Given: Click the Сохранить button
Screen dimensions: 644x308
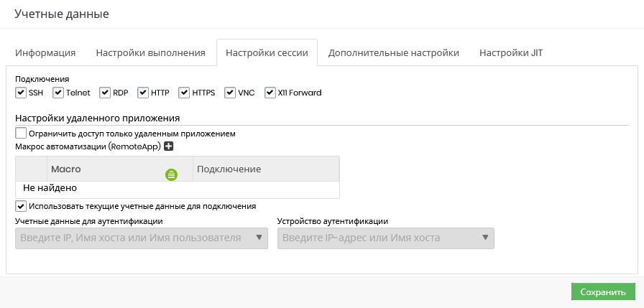Looking at the screenshot, I should [x=603, y=292].
